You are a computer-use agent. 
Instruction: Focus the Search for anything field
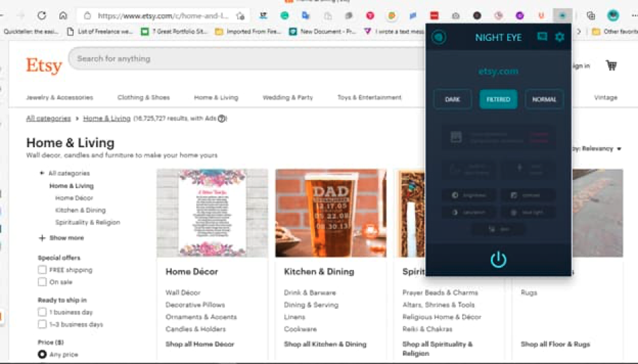[247, 59]
